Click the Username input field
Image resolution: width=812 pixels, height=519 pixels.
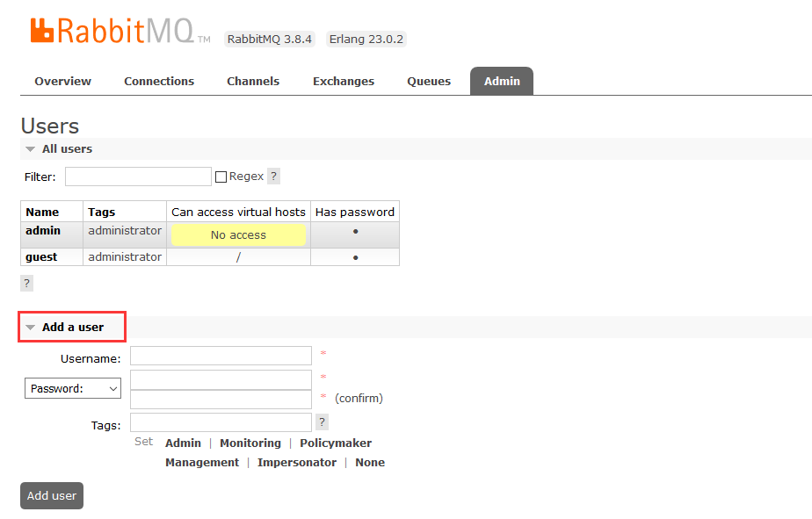221,356
